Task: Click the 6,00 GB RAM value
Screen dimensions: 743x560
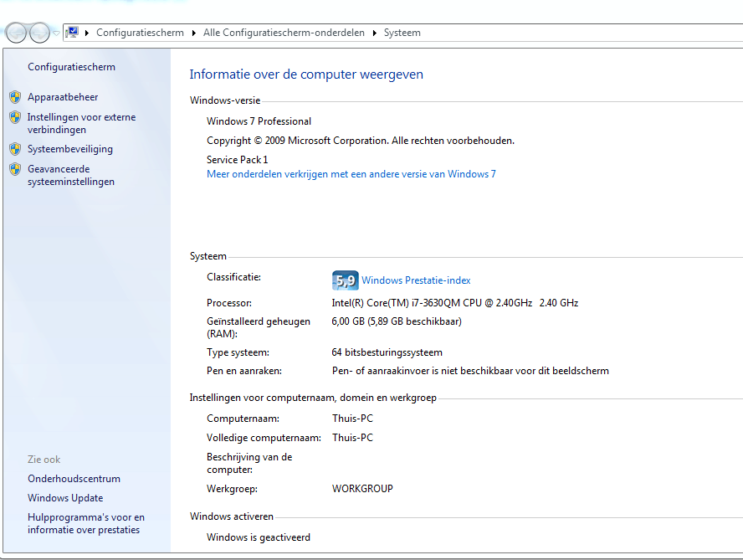Action: tap(397, 321)
